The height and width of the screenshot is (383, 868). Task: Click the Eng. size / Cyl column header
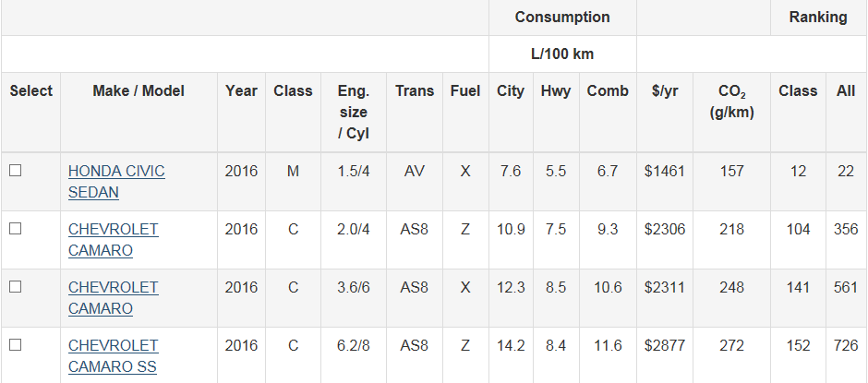[x=353, y=112]
